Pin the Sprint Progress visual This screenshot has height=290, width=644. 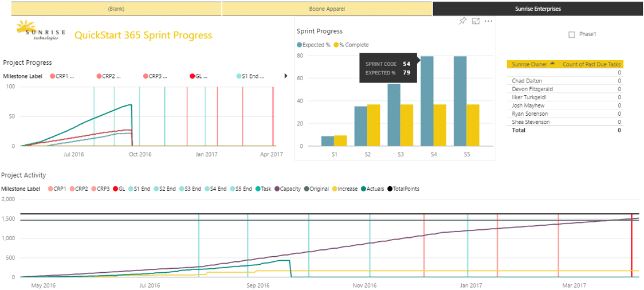coord(462,21)
